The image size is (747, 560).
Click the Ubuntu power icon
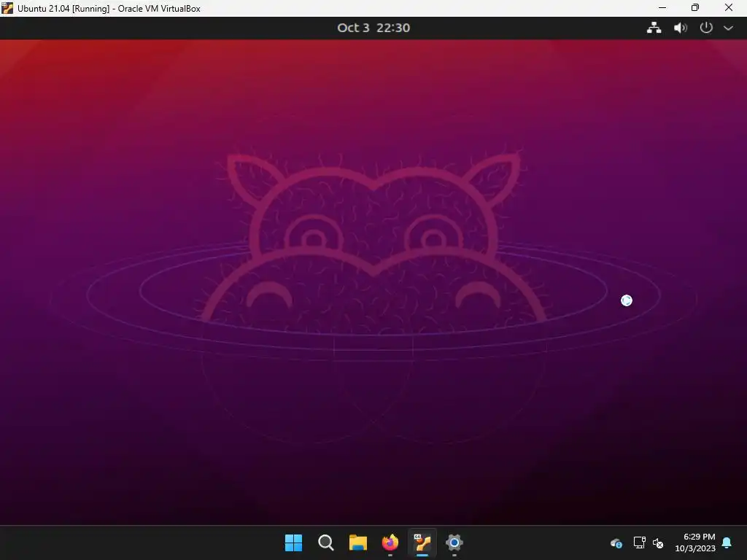tap(706, 28)
